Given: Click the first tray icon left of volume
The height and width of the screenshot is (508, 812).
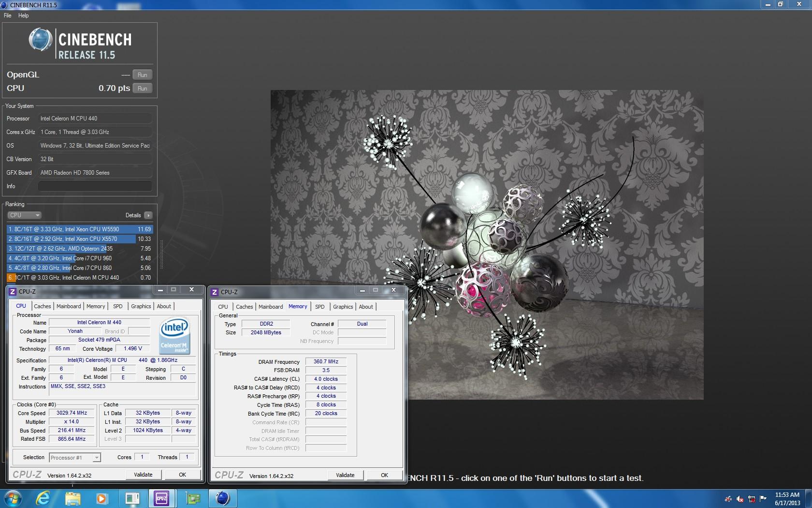Looking at the screenshot, I should click(728, 498).
